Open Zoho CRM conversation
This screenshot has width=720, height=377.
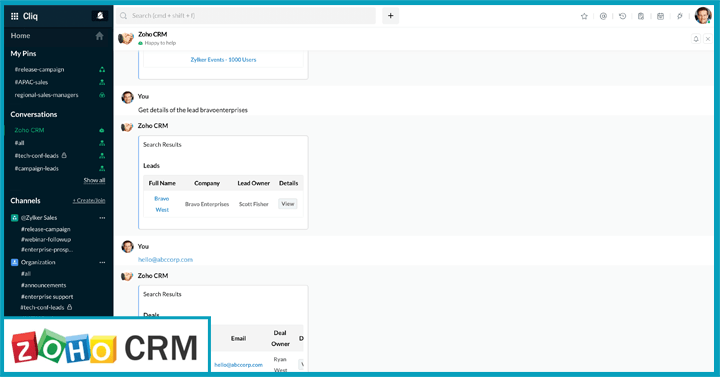click(x=29, y=130)
